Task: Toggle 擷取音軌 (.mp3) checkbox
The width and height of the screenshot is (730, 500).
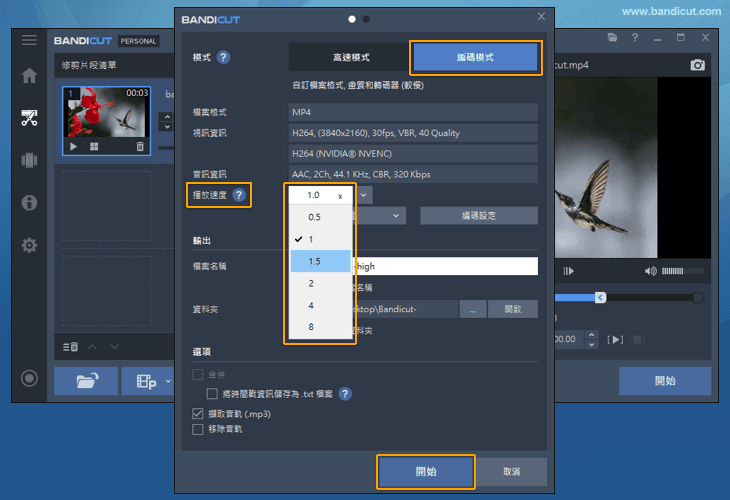Action: pyautogui.click(x=198, y=413)
